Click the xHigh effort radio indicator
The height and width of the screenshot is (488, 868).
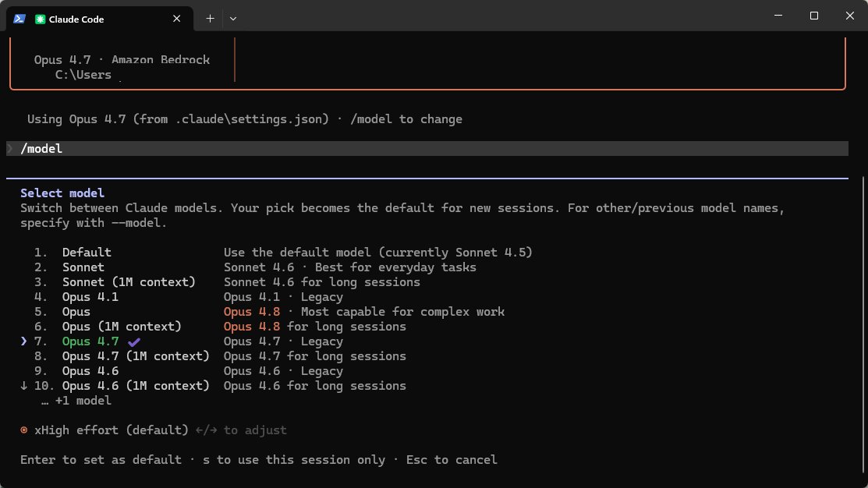pyautogui.click(x=24, y=430)
